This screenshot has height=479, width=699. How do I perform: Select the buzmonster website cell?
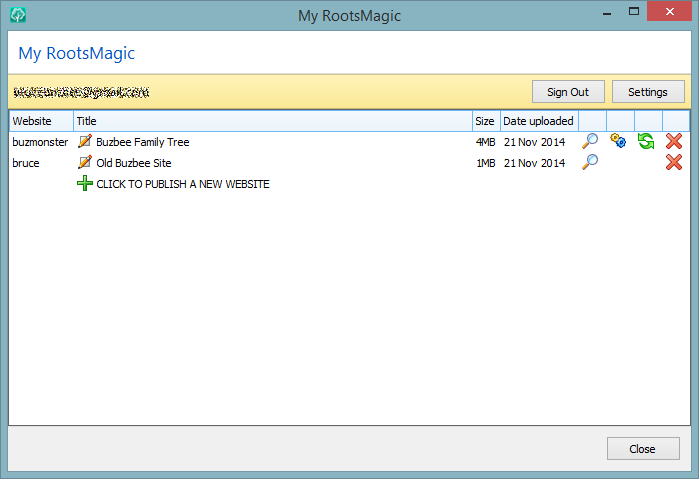[x=40, y=142]
